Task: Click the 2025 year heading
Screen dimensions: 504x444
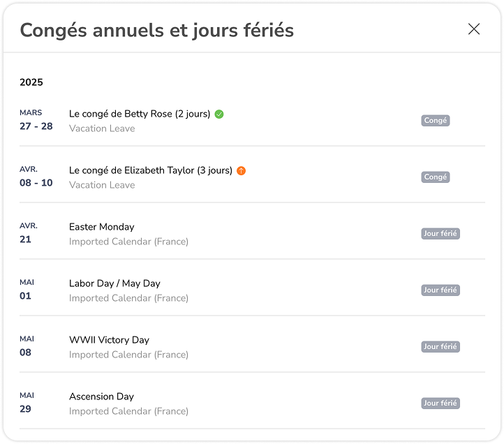Action: tap(31, 82)
